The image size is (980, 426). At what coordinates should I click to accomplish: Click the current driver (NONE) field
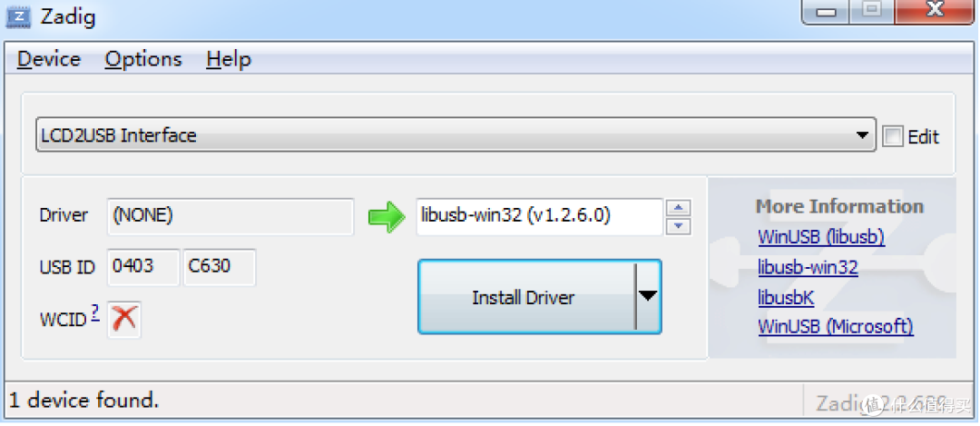click(230, 216)
